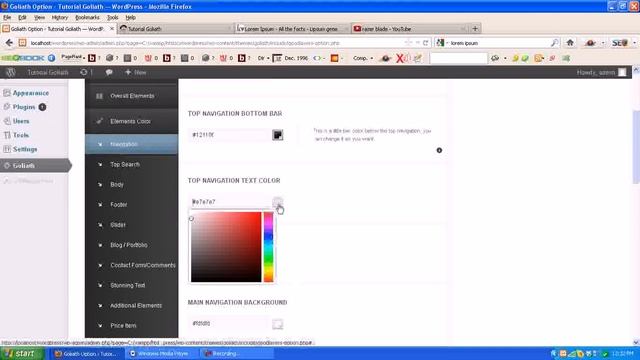Select the Footer options item
640x360 pixels.
[x=131, y=204]
